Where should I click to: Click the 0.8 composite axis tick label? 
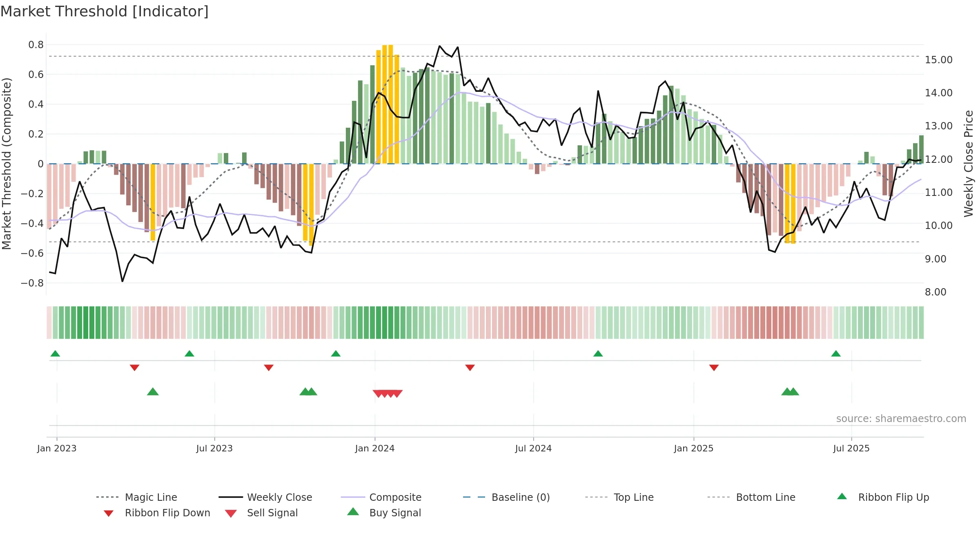click(x=36, y=45)
